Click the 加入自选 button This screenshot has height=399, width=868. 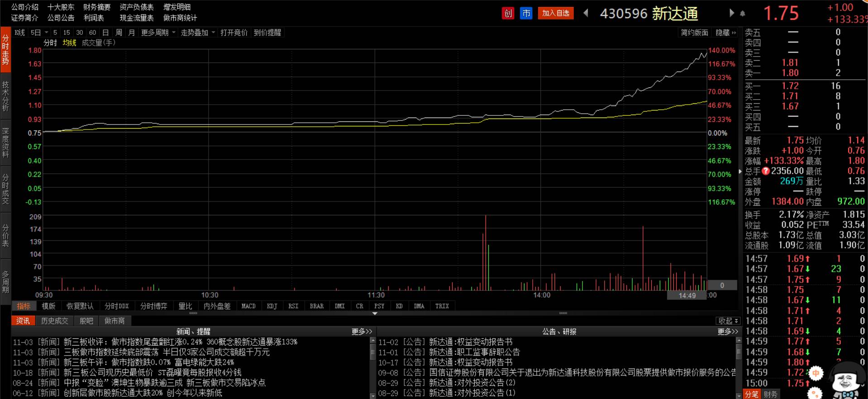tap(556, 13)
